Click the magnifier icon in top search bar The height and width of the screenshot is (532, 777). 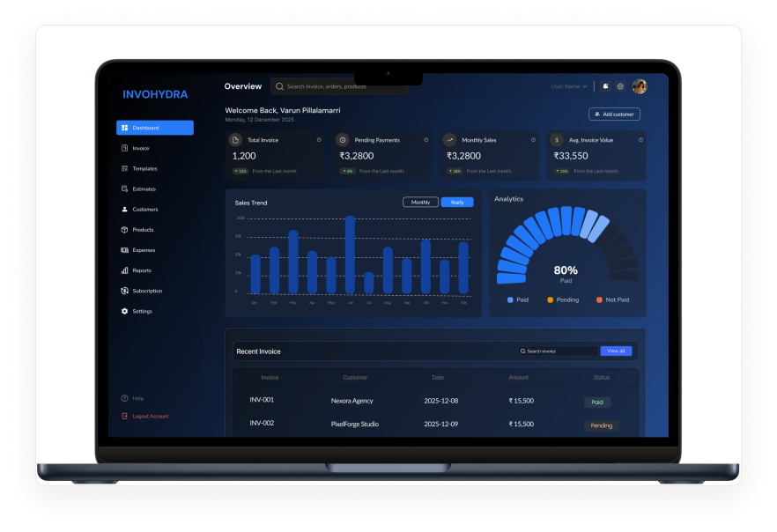[x=279, y=86]
